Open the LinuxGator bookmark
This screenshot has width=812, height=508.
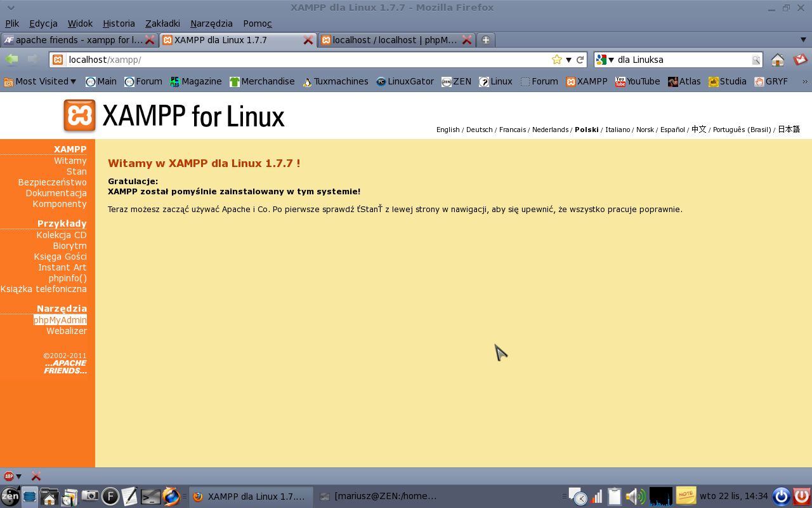(405, 81)
